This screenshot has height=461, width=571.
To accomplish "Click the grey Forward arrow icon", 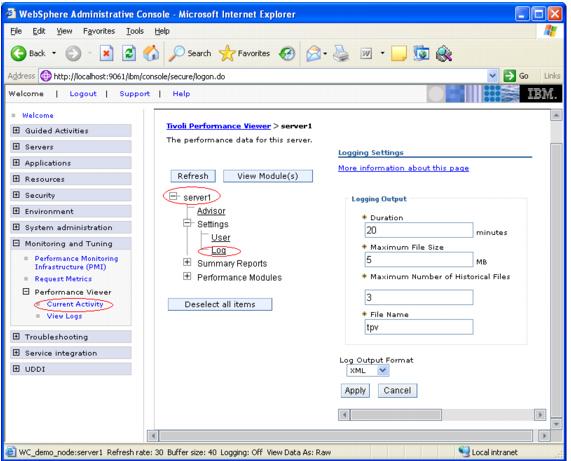I will coord(73,54).
